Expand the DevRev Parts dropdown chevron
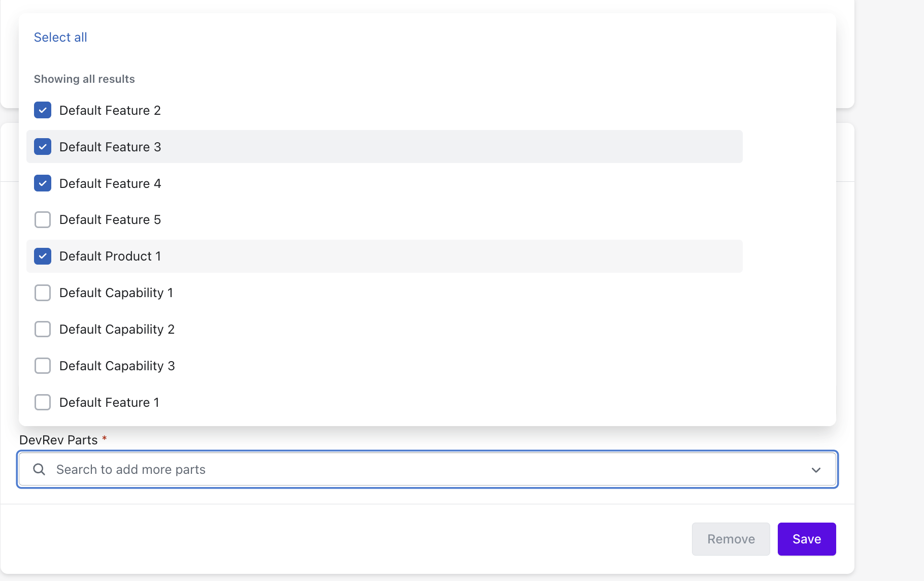924x581 pixels. pyautogui.click(x=816, y=470)
